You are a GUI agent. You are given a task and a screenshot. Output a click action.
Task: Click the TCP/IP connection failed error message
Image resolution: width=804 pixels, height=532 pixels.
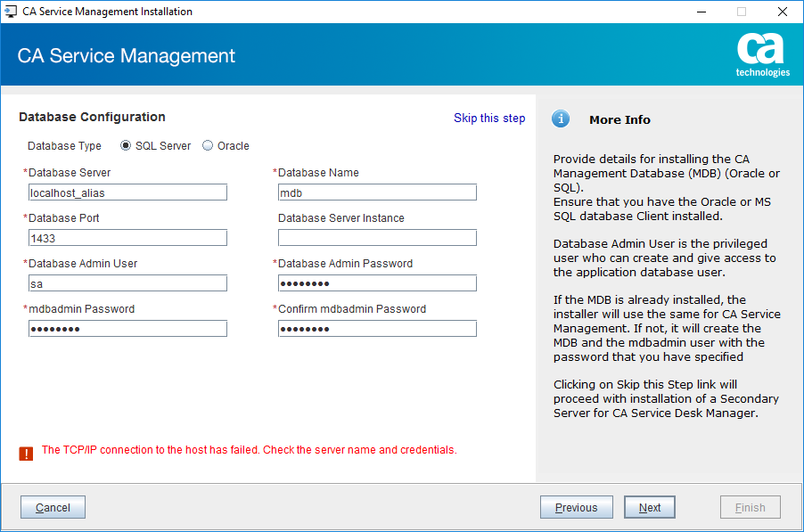pos(250,450)
